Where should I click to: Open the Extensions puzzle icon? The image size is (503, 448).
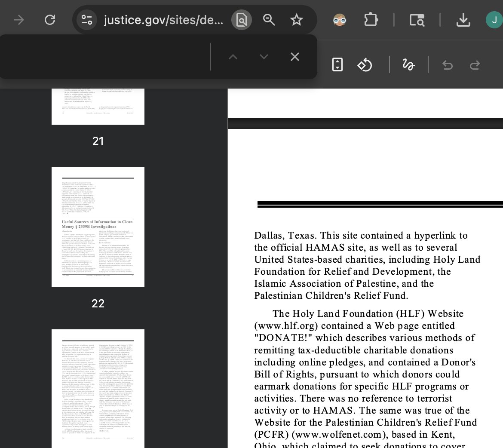click(x=371, y=20)
